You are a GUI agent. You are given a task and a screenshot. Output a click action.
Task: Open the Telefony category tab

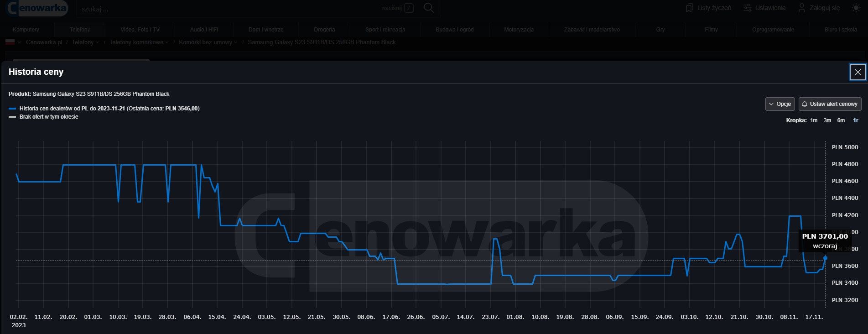[x=80, y=30]
